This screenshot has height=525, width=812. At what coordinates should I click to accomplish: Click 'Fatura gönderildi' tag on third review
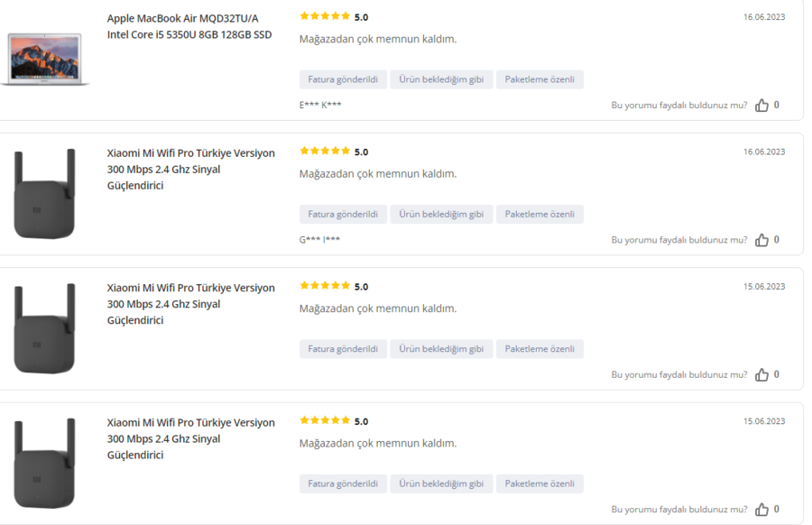(x=343, y=349)
